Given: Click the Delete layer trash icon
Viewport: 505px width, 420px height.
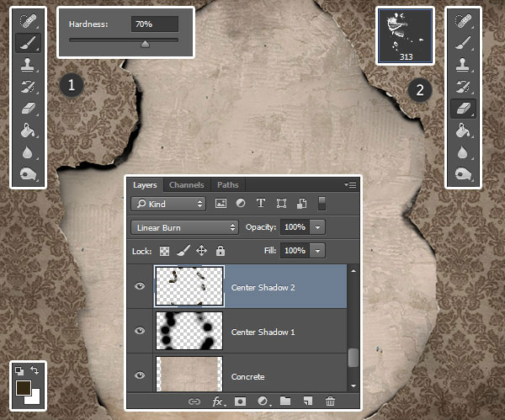Looking at the screenshot, I should pyautogui.click(x=330, y=402).
